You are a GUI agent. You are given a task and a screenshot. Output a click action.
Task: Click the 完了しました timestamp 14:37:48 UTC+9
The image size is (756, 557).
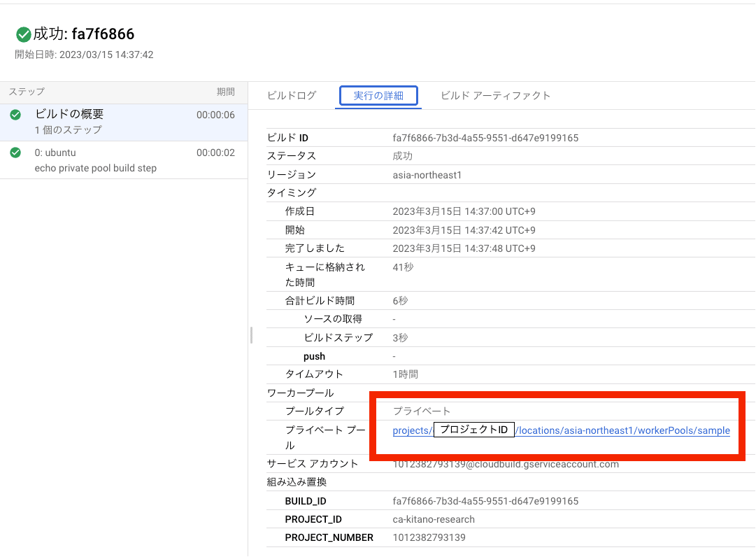464,248
